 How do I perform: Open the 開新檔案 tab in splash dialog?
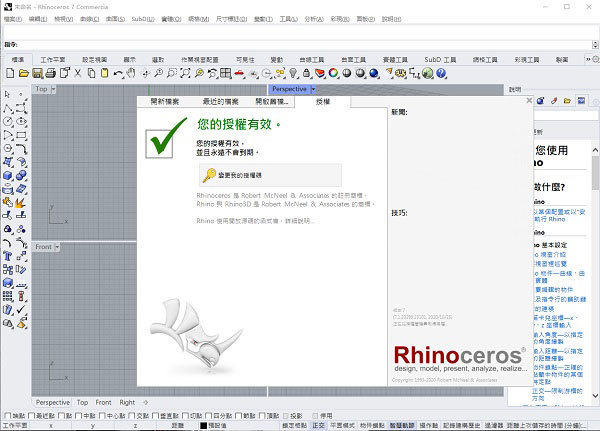tap(165, 102)
